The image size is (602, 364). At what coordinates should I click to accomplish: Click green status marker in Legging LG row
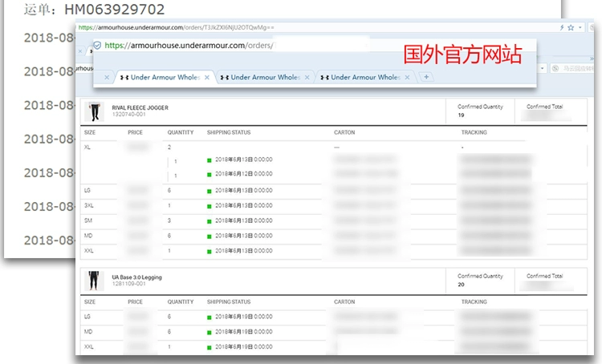(x=209, y=317)
